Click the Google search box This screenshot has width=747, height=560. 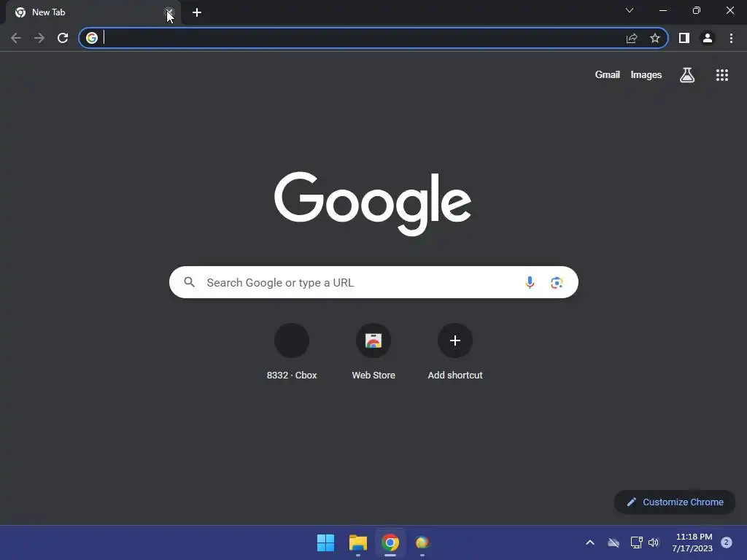pos(373,282)
